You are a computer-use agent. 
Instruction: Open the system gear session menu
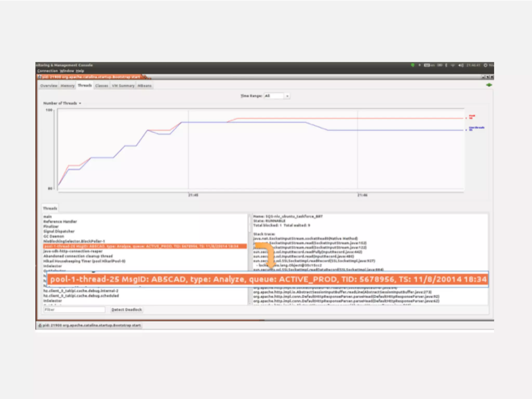point(485,65)
